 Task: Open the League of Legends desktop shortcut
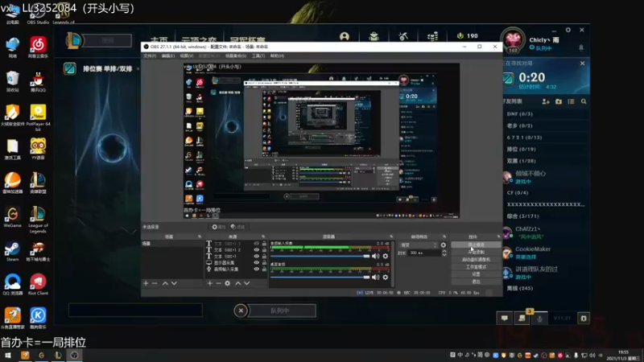[38, 220]
